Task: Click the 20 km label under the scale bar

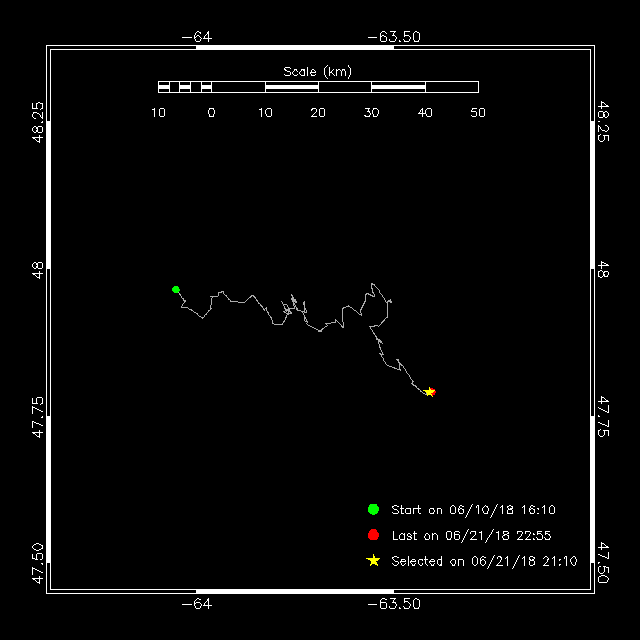Action: [318, 113]
